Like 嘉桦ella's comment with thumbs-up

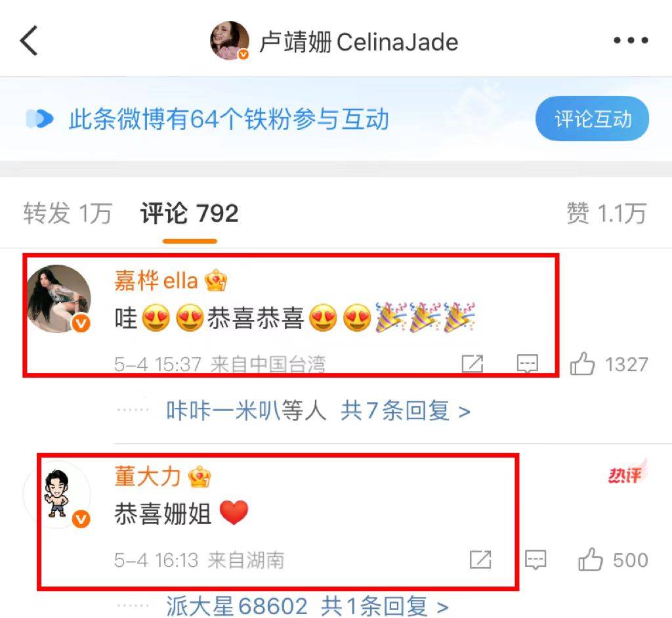click(583, 364)
